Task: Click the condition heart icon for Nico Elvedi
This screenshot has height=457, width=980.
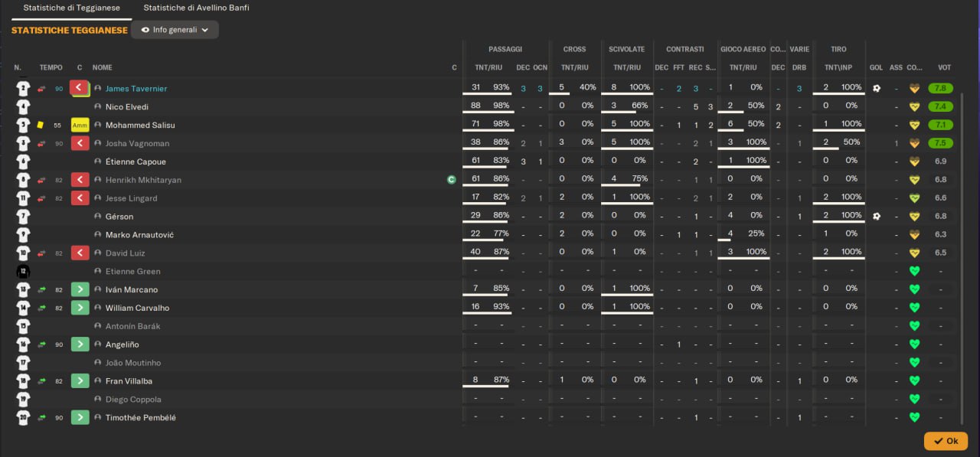Action: tap(913, 106)
